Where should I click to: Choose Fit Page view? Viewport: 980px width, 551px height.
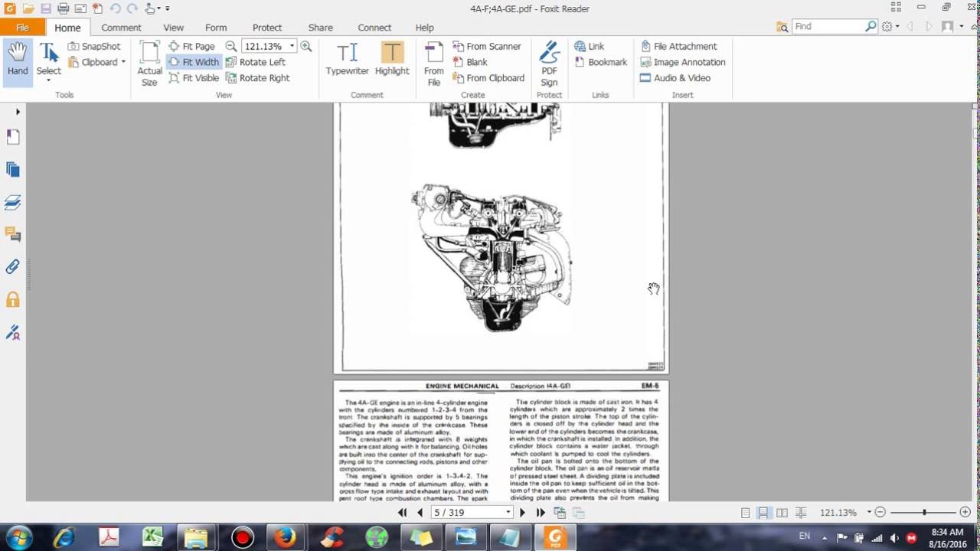(192, 46)
